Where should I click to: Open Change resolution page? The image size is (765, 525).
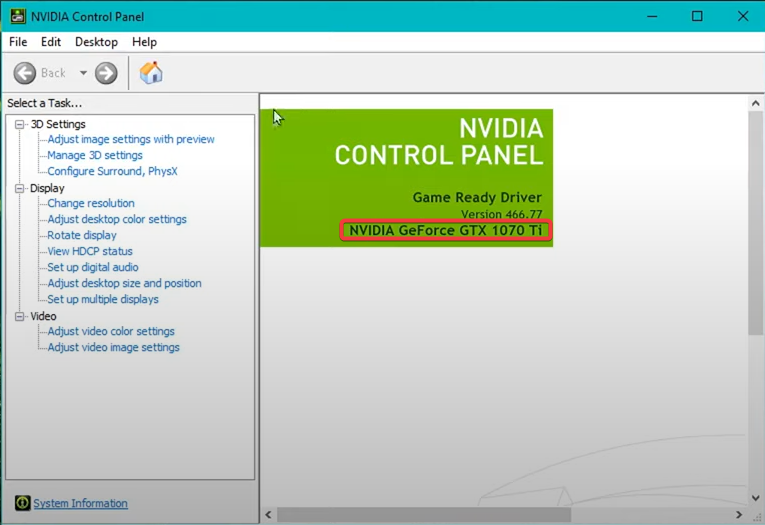click(x=91, y=203)
